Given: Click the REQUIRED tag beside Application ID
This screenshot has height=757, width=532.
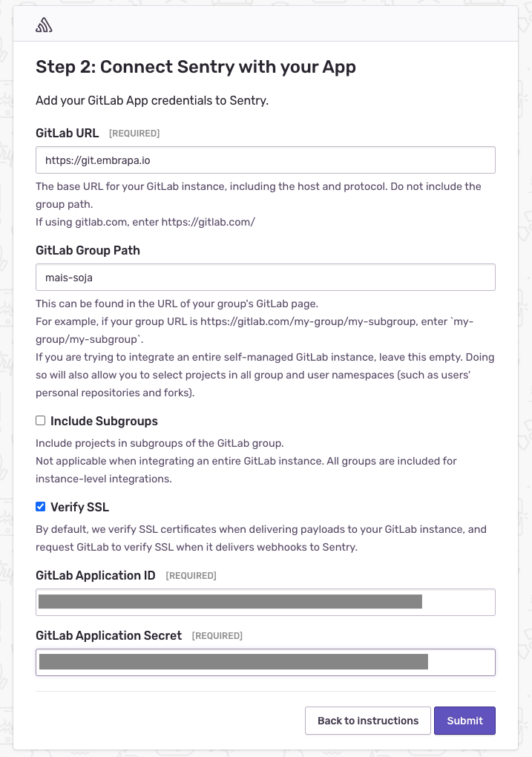Looking at the screenshot, I should point(191,575).
